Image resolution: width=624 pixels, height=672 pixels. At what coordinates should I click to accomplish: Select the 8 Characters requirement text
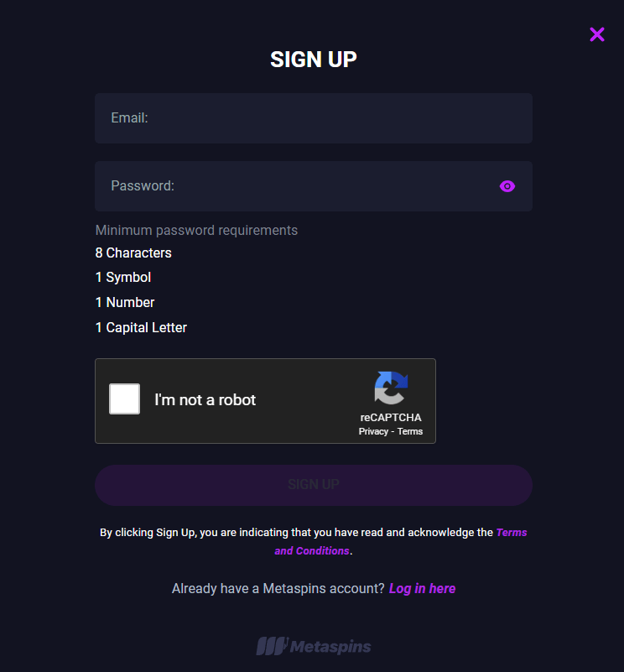[x=133, y=253]
